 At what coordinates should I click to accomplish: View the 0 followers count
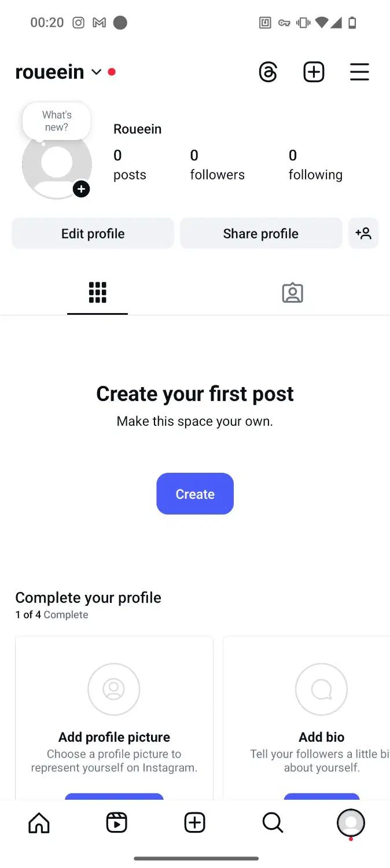tap(217, 165)
